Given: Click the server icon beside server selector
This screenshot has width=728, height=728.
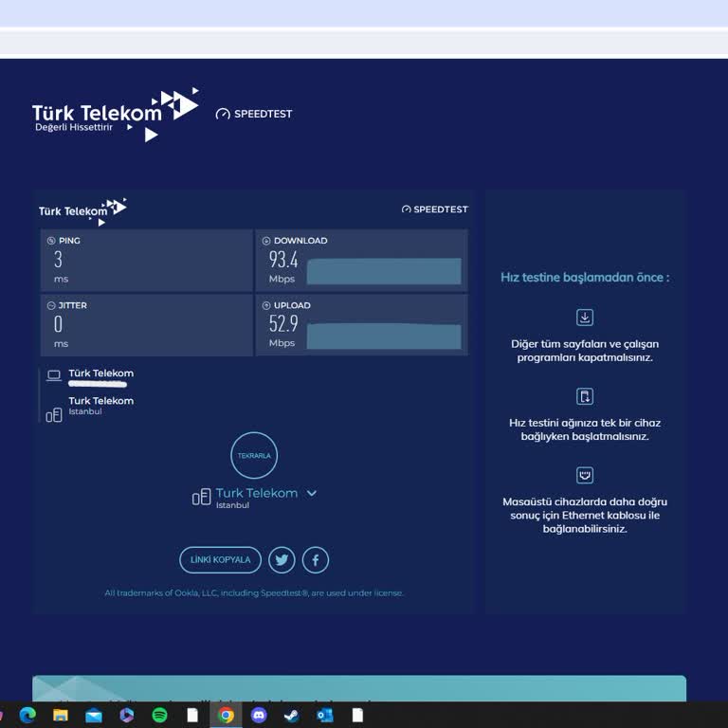Looking at the screenshot, I should click(202, 497).
